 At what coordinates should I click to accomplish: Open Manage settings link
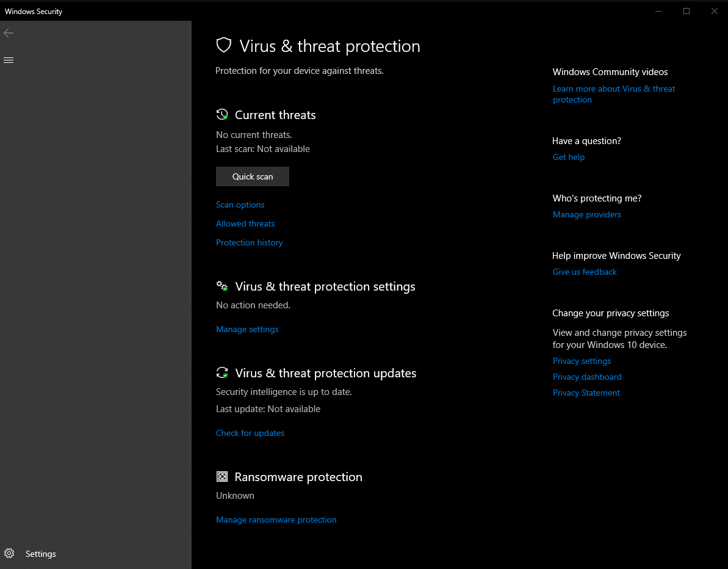click(x=247, y=329)
